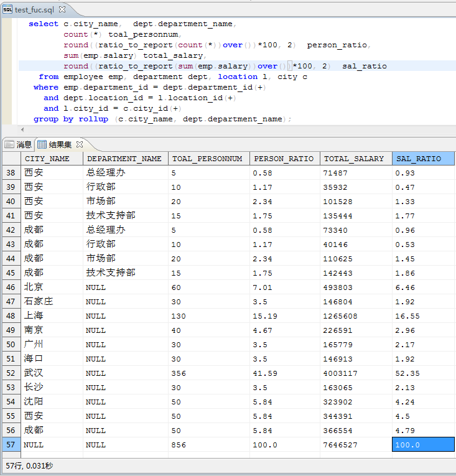This screenshot has height=476, width=456.
Task: Click the DEPARTMENT_NAME column header
Action: 124,159
